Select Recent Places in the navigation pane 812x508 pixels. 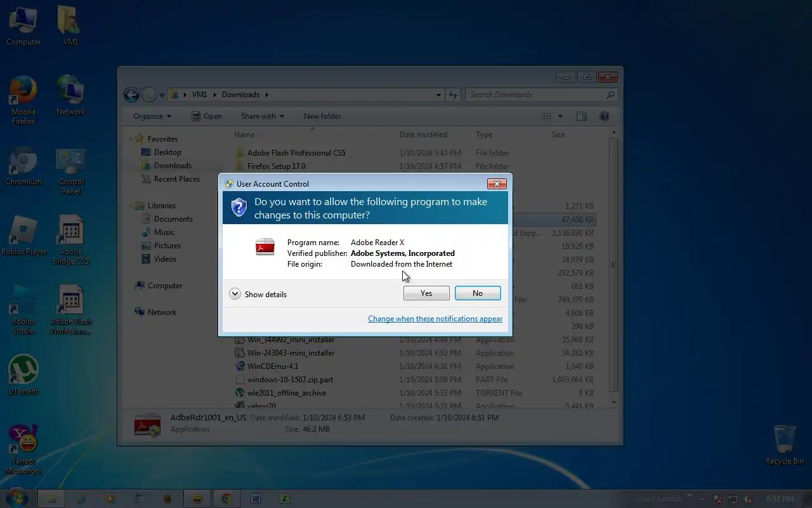[x=170, y=179]
